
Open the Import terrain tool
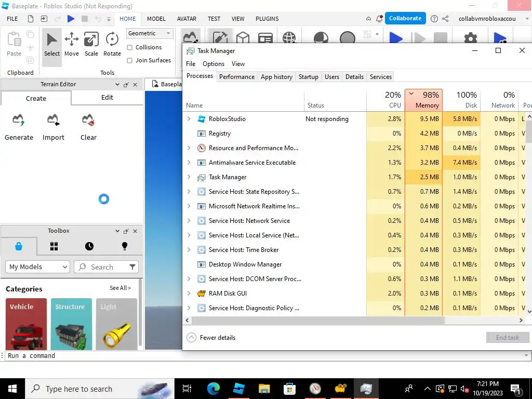pyautogui.click(x=54, y=120)
